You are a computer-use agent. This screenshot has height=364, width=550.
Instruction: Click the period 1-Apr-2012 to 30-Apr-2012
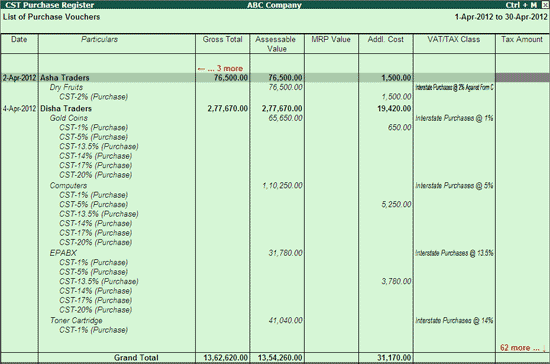[501, 17]
